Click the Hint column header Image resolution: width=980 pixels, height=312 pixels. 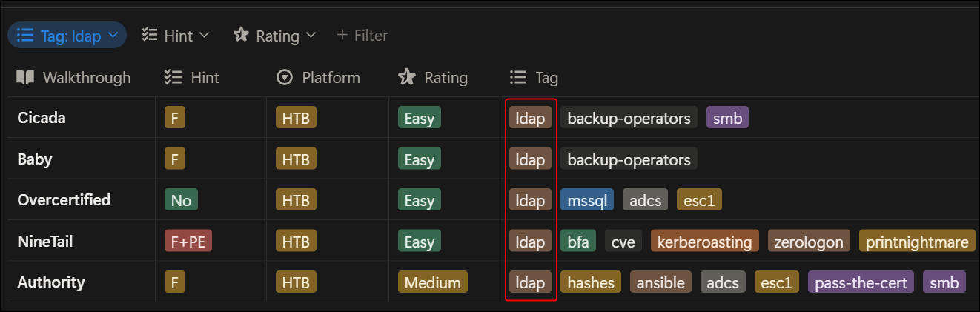pos(192,77)
